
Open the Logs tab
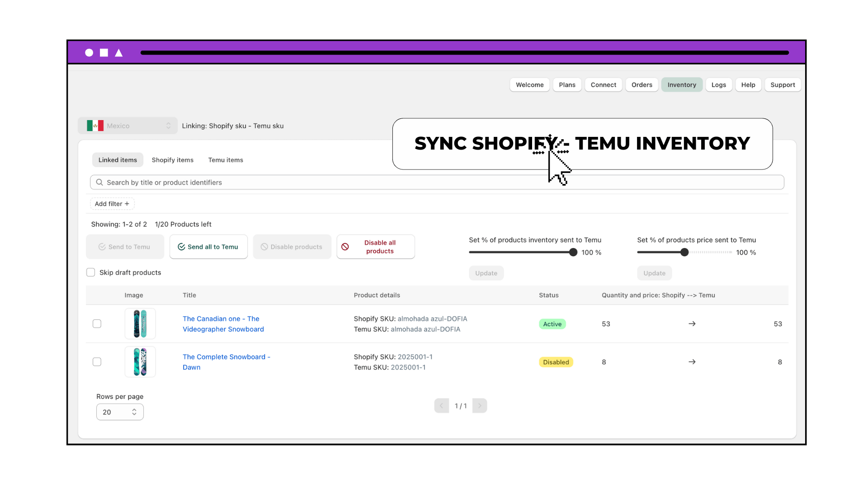tap(719, 85)
